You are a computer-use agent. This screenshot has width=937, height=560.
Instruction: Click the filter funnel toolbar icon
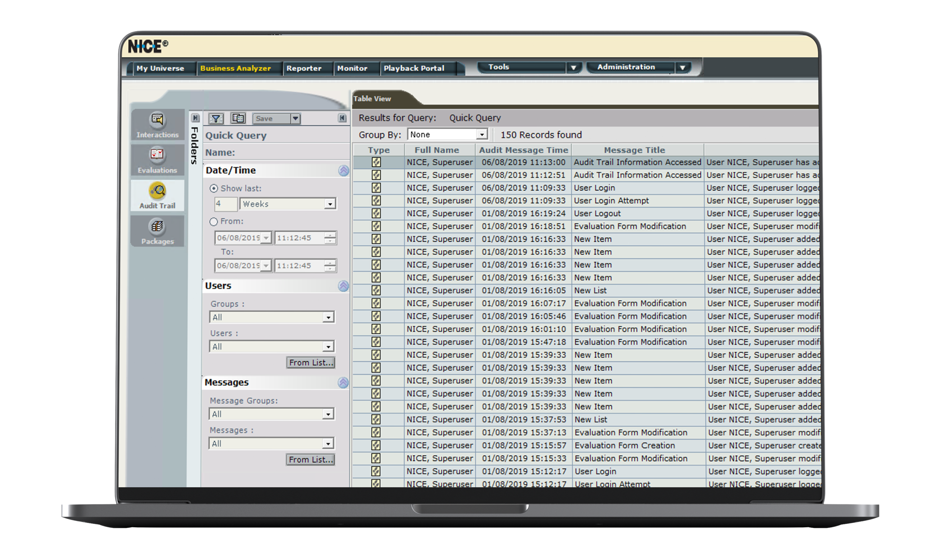(216, 119)
